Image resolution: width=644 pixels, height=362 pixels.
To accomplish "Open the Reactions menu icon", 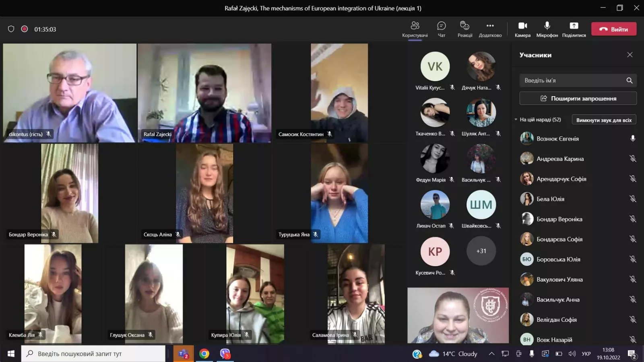I will point(464,26).
